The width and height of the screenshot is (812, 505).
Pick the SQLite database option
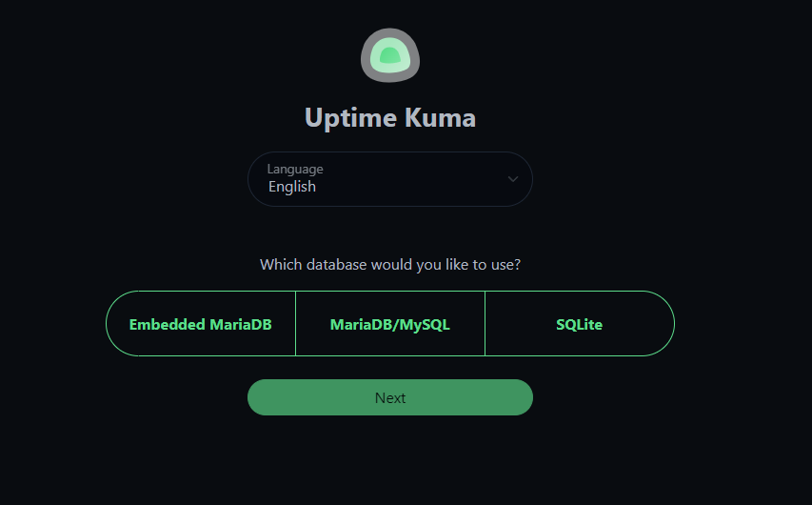[x=579, y=324]
